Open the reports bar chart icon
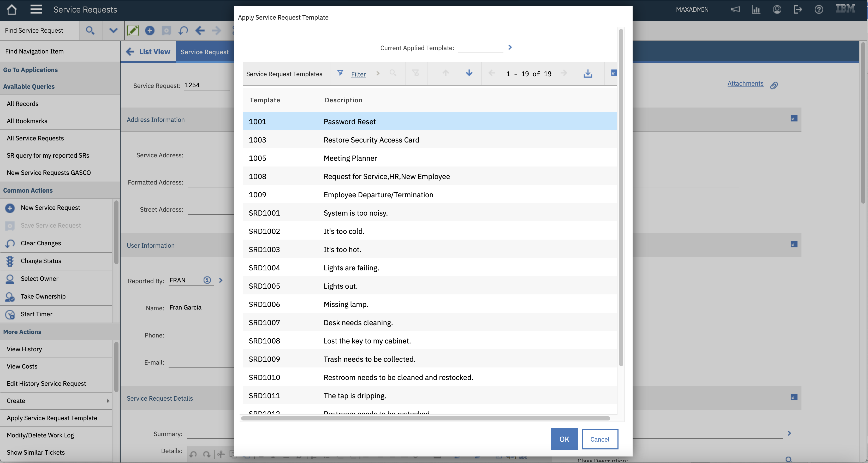Viewport: 868px width, 463px height. [756, 9]
